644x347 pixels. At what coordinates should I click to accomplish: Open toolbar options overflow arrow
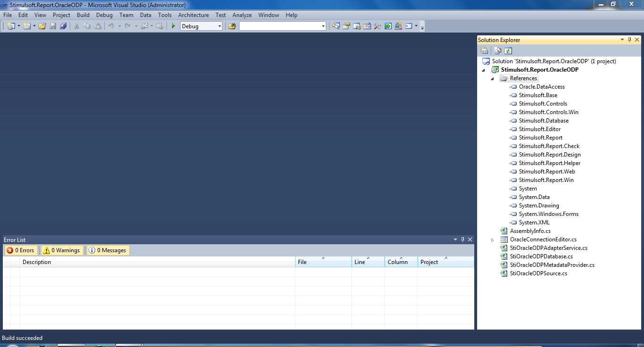422,27
